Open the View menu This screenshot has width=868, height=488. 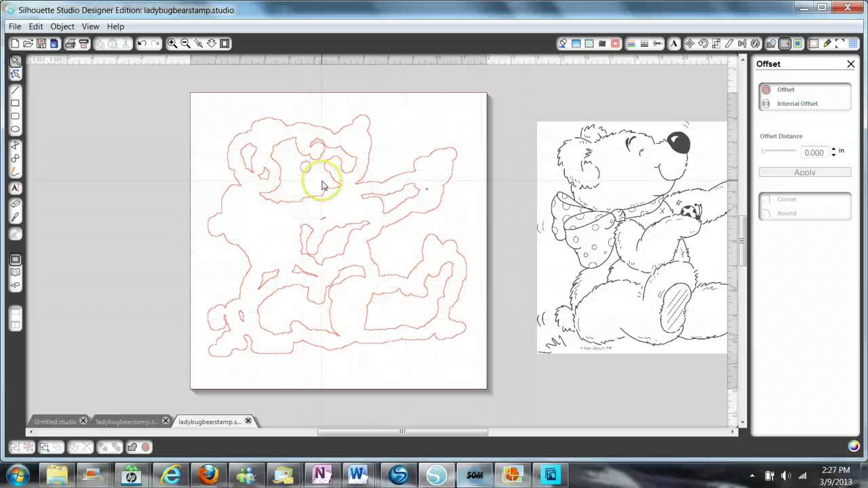coord(90,26)
